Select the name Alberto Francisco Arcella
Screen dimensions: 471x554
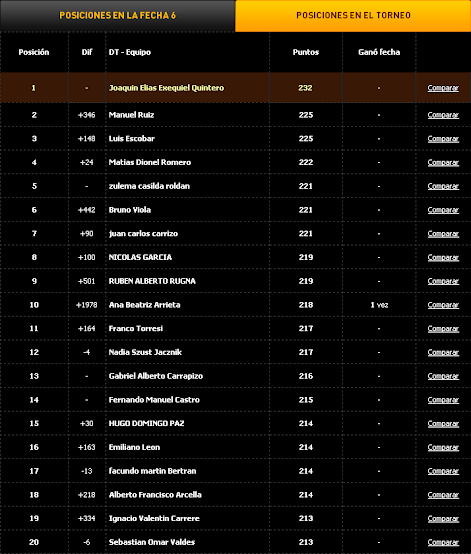[155, 495]
